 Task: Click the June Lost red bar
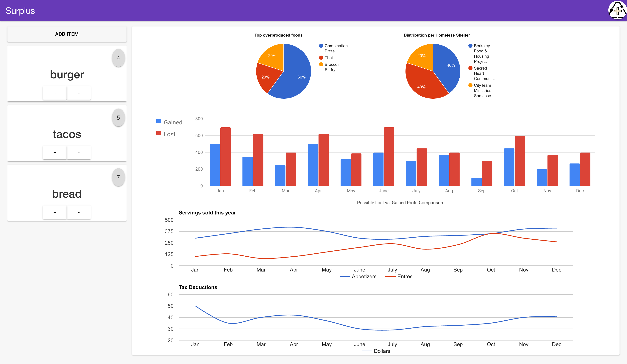tap(389, 157)
